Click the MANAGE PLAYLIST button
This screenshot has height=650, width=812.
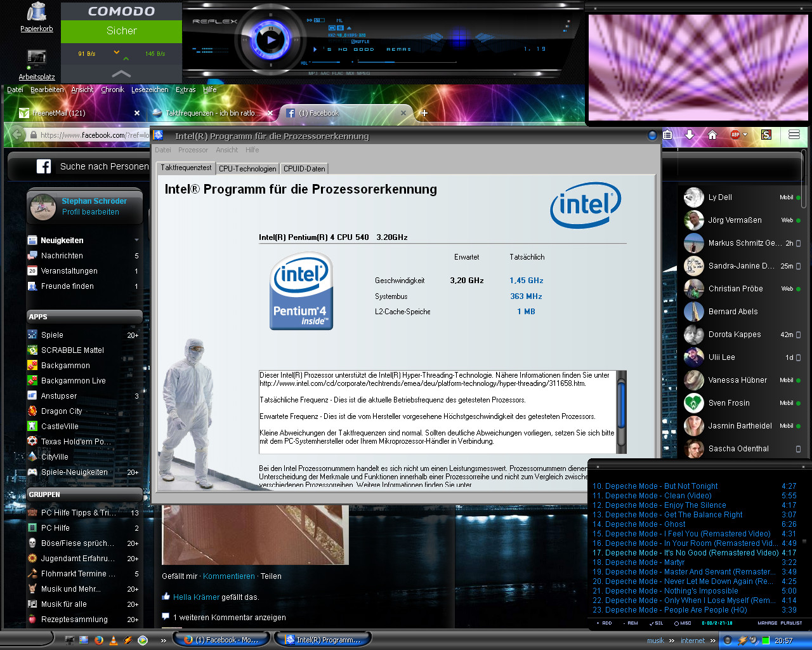pyautogui.click(x=780, y=623)
